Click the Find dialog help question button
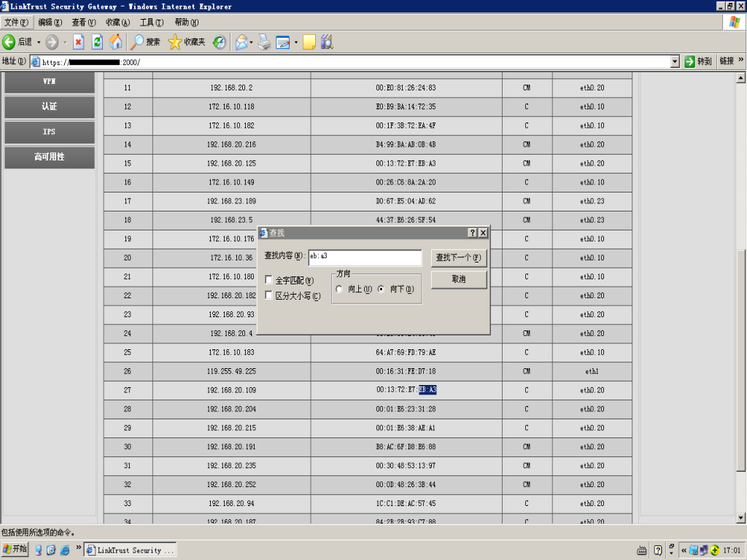 pos(472,233)
